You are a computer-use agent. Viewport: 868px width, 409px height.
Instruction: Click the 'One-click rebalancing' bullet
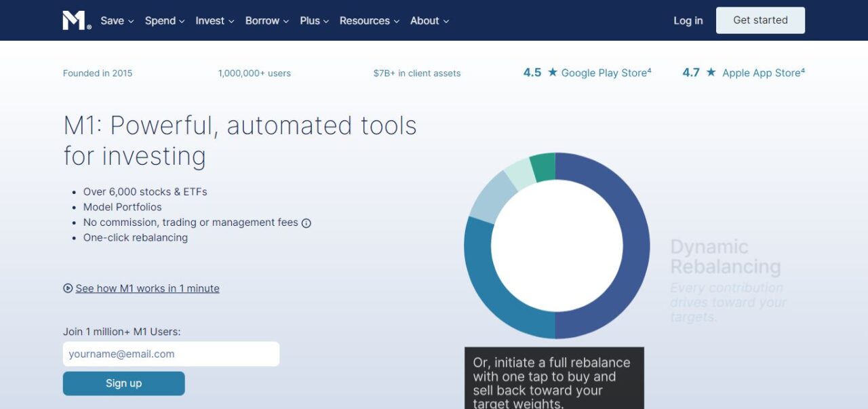click(x=136, y=237)
